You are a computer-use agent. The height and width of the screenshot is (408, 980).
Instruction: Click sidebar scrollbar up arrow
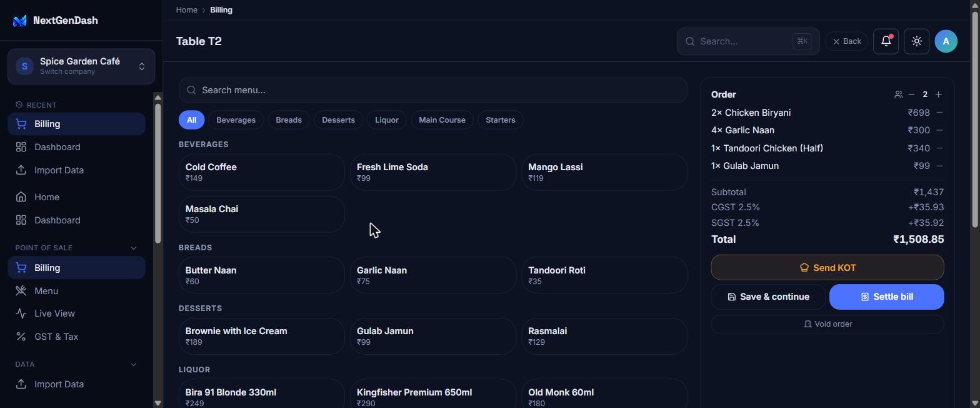(157, 97)
